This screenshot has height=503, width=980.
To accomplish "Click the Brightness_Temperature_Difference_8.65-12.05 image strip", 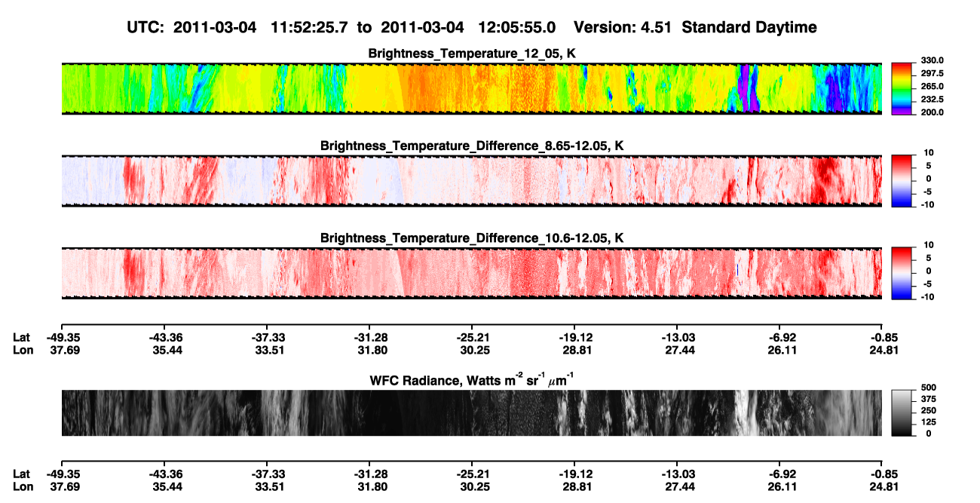I will [471, 181].
